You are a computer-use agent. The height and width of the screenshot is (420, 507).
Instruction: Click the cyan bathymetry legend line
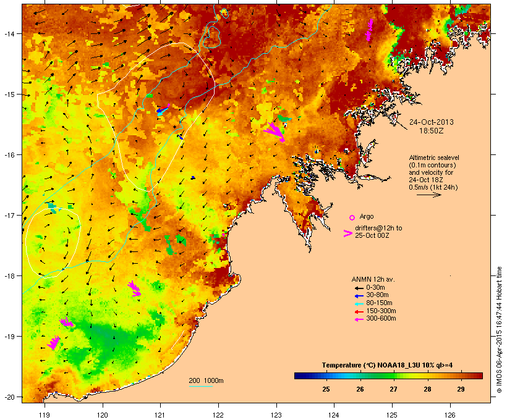[x=200, y=386]
